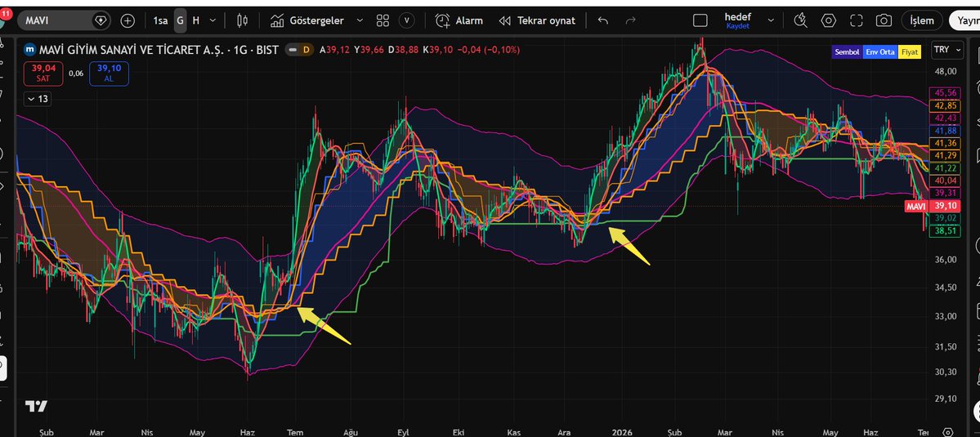Click the red 40,04 price label
This screenshot has width=980, height=437.
point(946,181)
